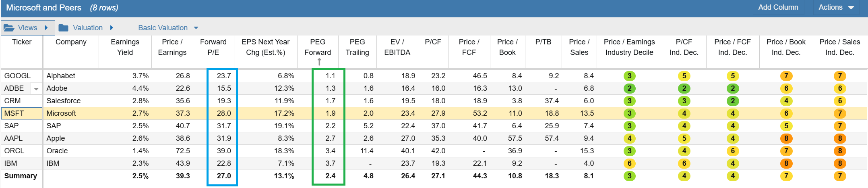Click the Price / Book column header
This screenshot has height=188, width=868.
click(x=507, y=47)
